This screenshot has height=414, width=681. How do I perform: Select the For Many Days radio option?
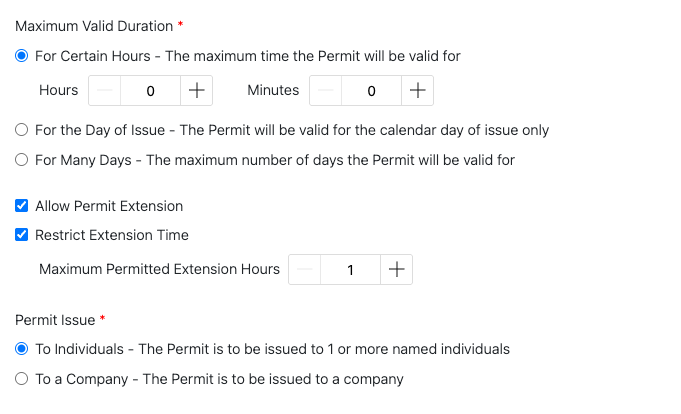pyautogui.click(x=22, y=159)
